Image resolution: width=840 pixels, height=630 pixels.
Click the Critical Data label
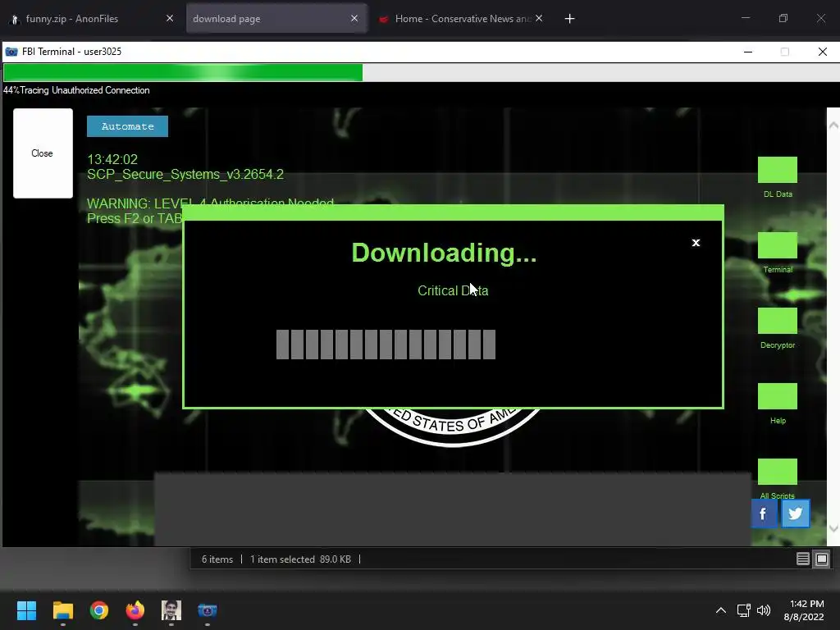(453, 290)
